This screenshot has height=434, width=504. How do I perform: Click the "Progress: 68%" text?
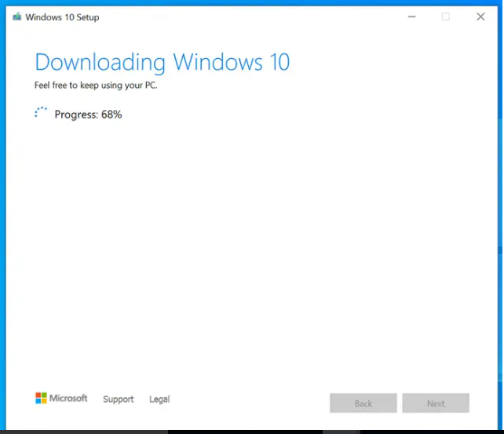coord(89,115)
